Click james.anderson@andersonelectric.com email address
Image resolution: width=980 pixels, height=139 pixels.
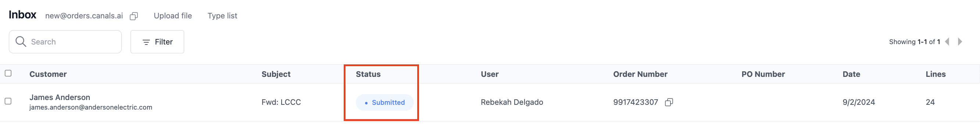click(90, 107)
